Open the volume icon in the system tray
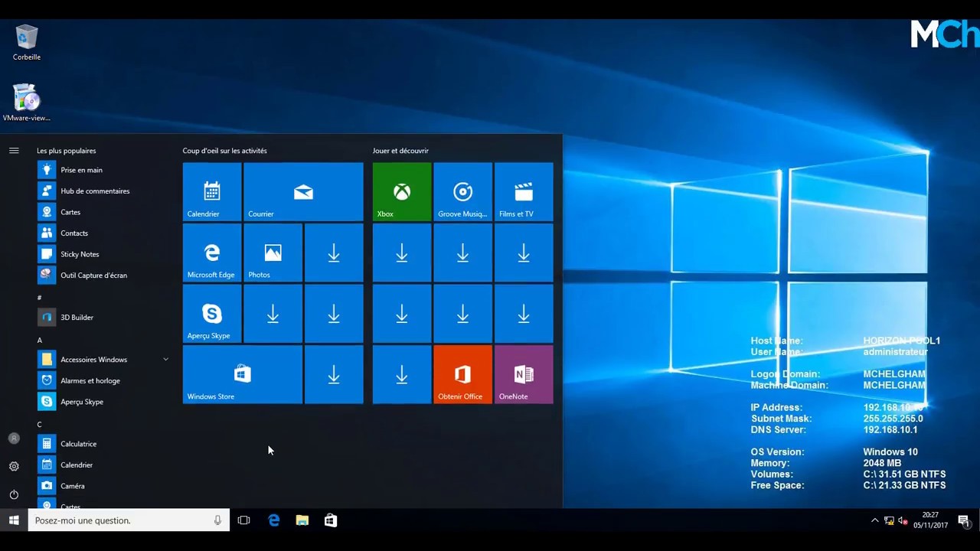 pyautogui.click(x=903, y=520)
